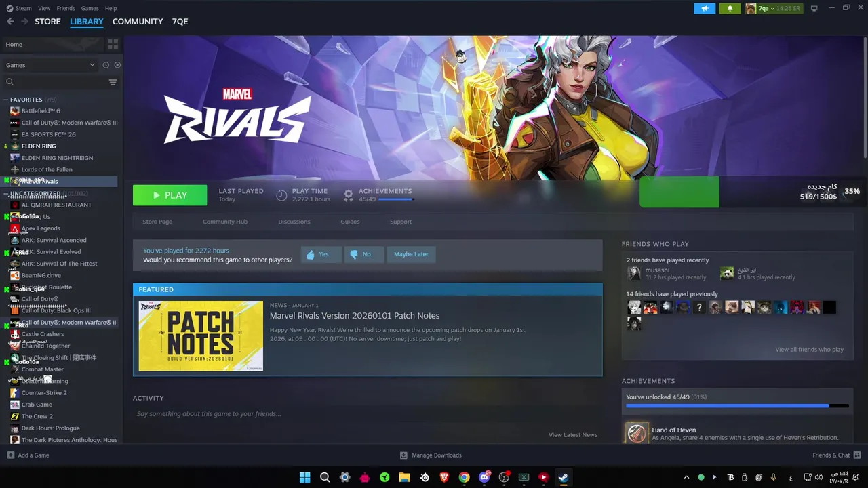The height and width of the screenshot is (488, 868).
Task: Click the Manage Downloads icon
Action: tap(403, 455)
